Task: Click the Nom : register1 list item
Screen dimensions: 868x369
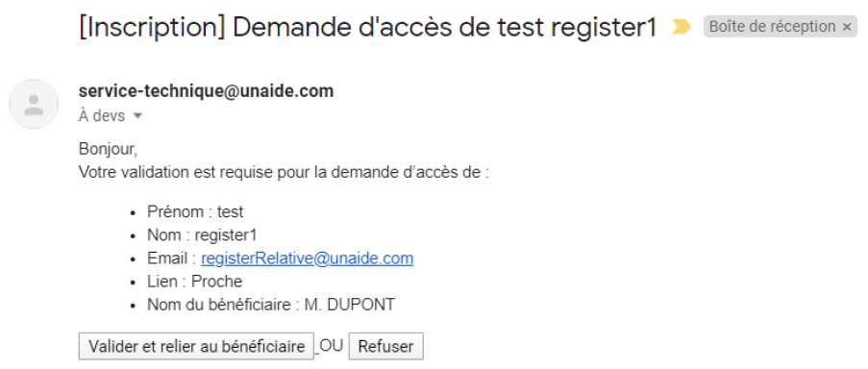Action: pos(202,235)
